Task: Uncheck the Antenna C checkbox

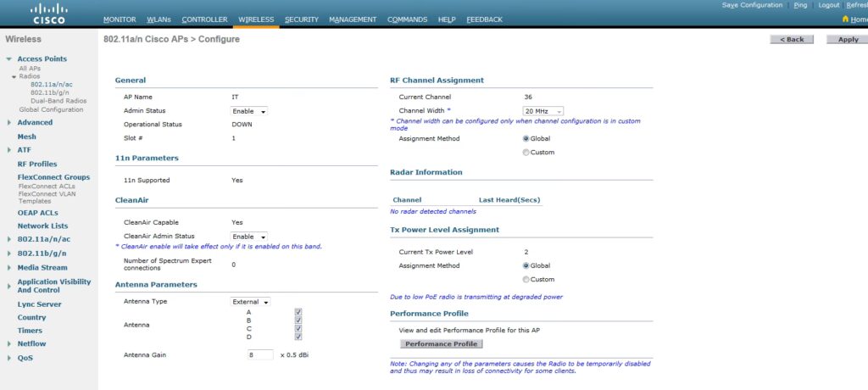Action: 298,329
